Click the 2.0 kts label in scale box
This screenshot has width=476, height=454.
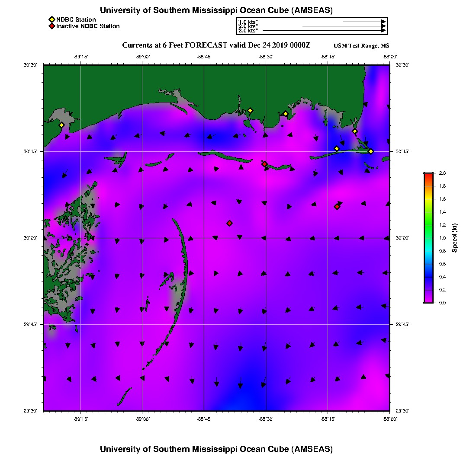coord(248,26)
